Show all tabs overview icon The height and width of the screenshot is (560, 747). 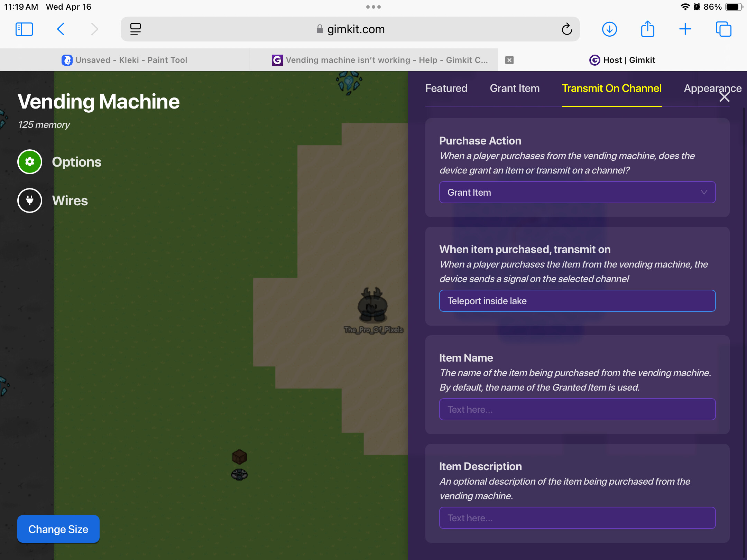(x=723, y=29)
